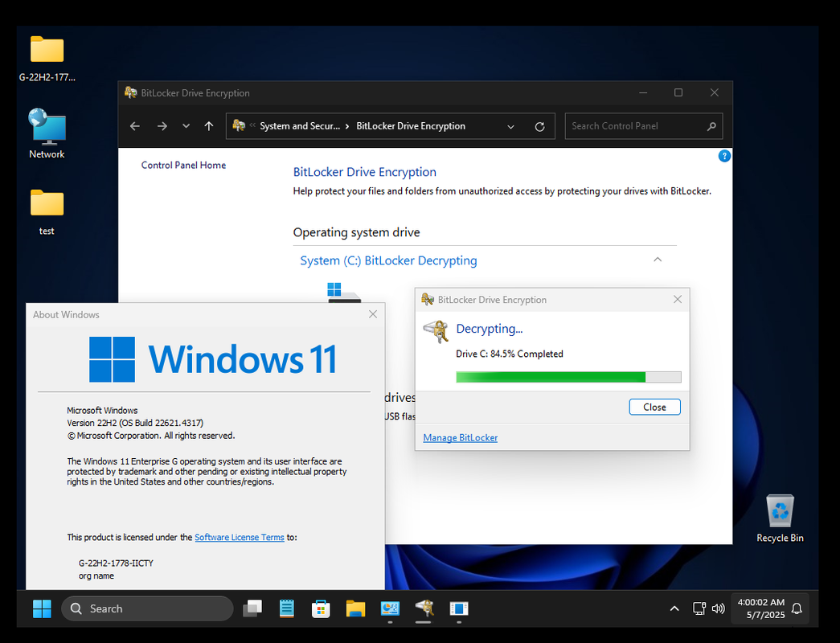Click the BitLocker window title icon
This screenshot has height=643, width=840.
[131, 92]
